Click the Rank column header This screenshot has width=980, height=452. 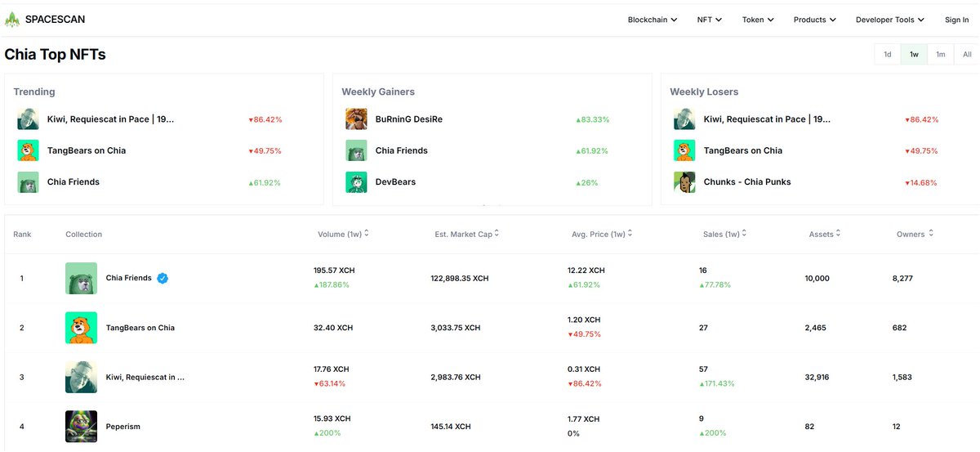22,234
